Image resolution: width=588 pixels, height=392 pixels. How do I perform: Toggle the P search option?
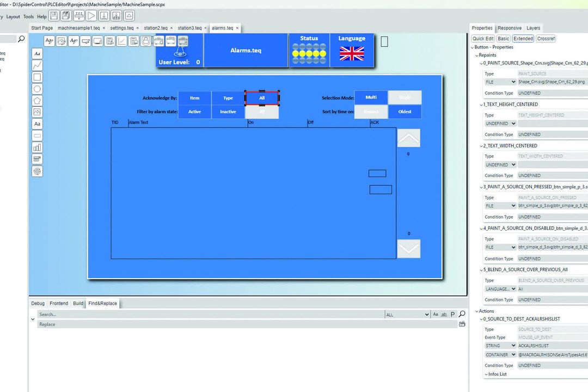coord(452,314)
